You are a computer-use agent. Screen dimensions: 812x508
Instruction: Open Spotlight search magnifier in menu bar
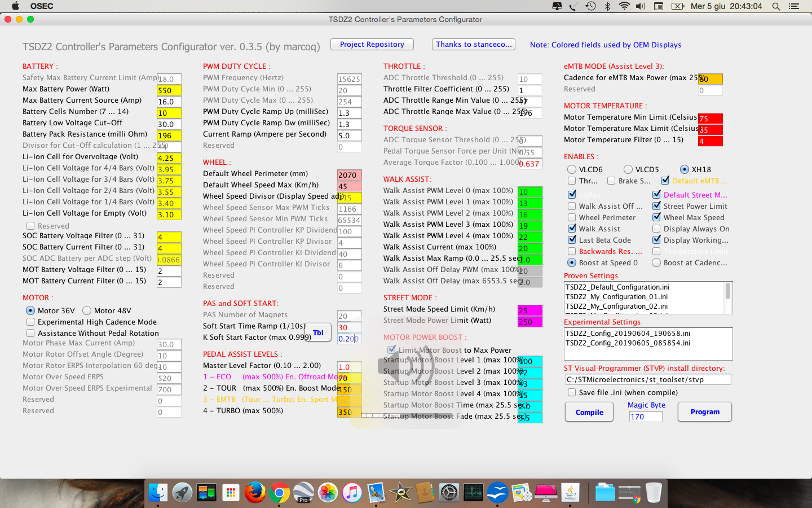776,6
